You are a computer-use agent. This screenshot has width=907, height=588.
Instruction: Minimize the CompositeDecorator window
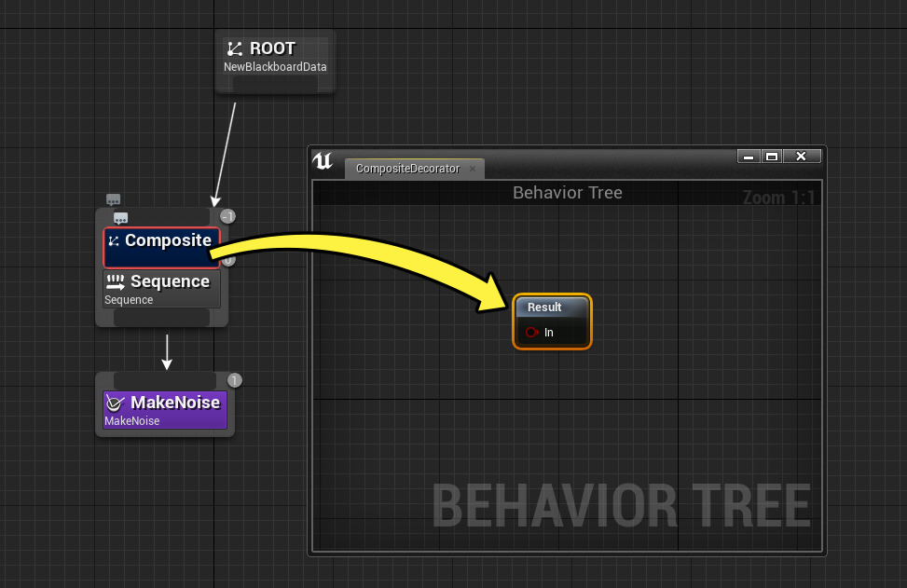tap(748, 157)
